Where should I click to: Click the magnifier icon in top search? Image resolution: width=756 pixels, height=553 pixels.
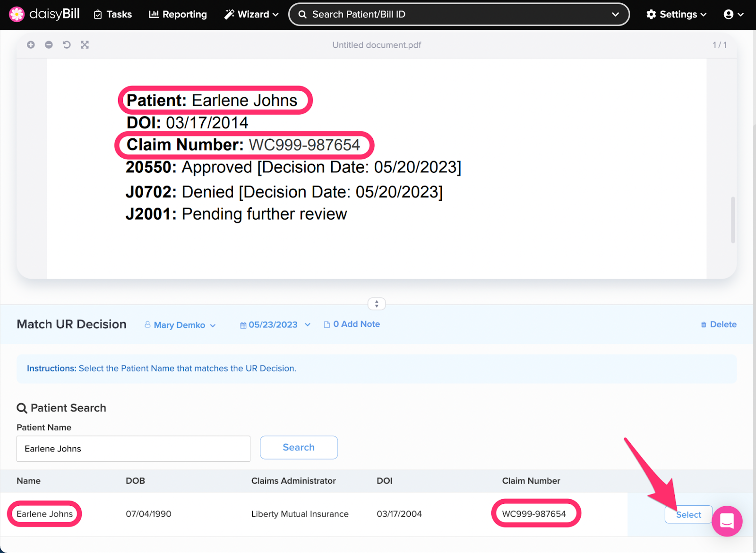[302, 15]
